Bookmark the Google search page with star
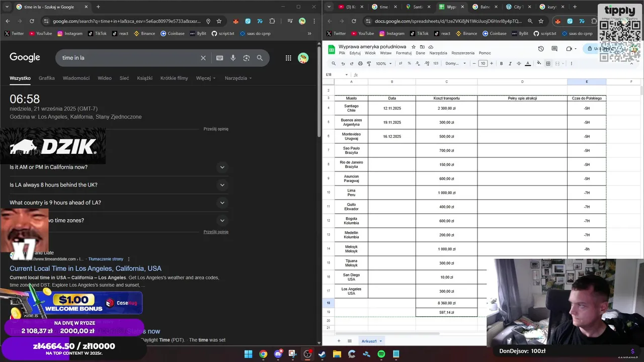 click(219, 21)
